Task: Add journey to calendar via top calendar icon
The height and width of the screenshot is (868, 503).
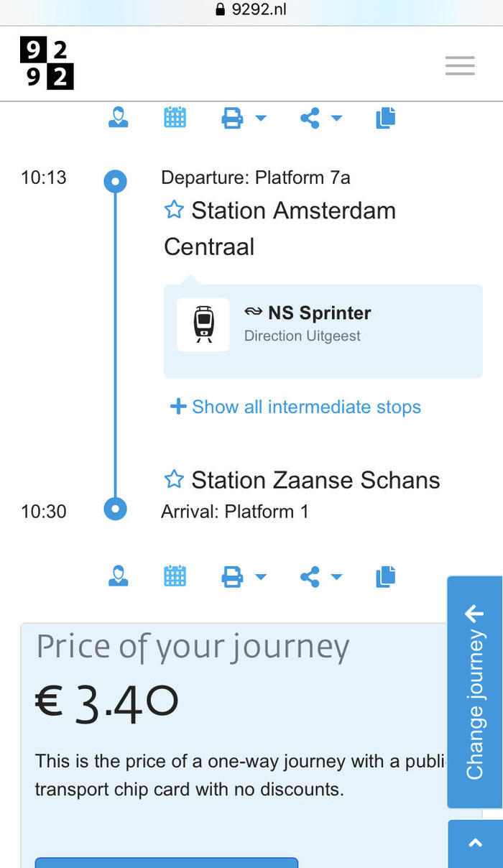Action: [175, 117]
